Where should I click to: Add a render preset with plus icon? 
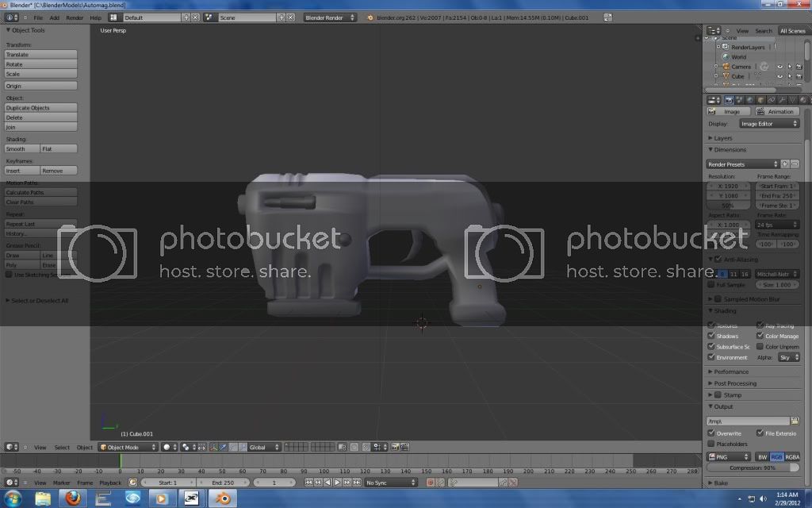click(x=785, y=164)
